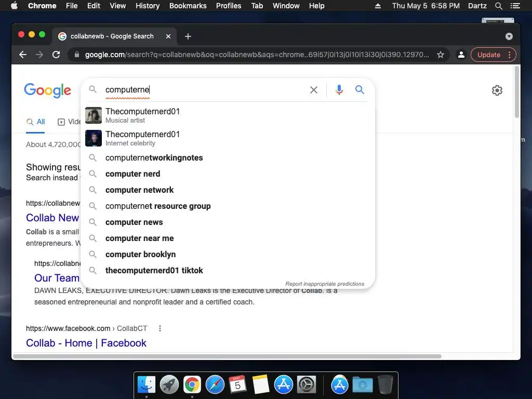Open the Collab New result title

point(52,218)
